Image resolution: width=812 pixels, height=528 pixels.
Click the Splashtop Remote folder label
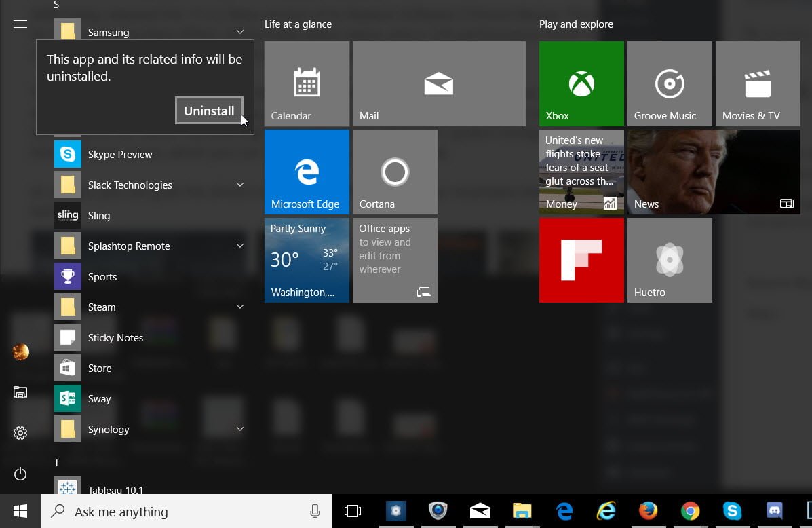coord(129,246)
